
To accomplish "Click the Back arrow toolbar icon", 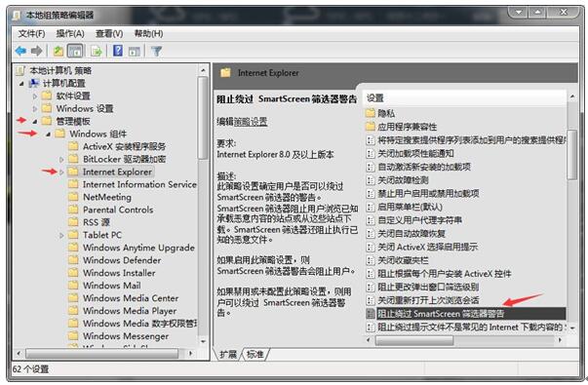I will coord(20,51).
